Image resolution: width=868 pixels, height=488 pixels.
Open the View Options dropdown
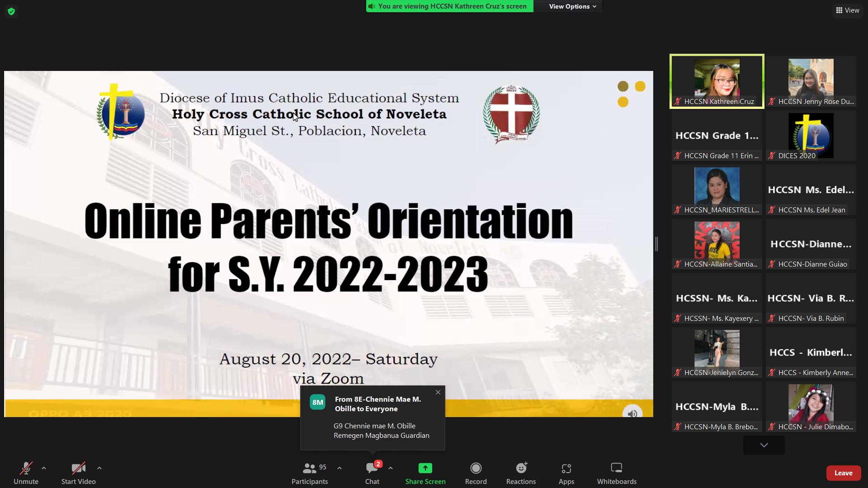tap(572, 6)
